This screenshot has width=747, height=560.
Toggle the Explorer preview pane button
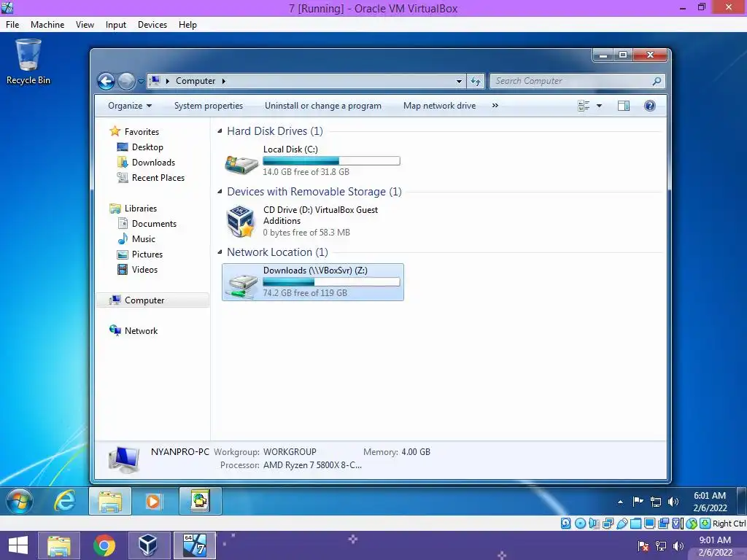pyautogui.click(x=624, y=106)
